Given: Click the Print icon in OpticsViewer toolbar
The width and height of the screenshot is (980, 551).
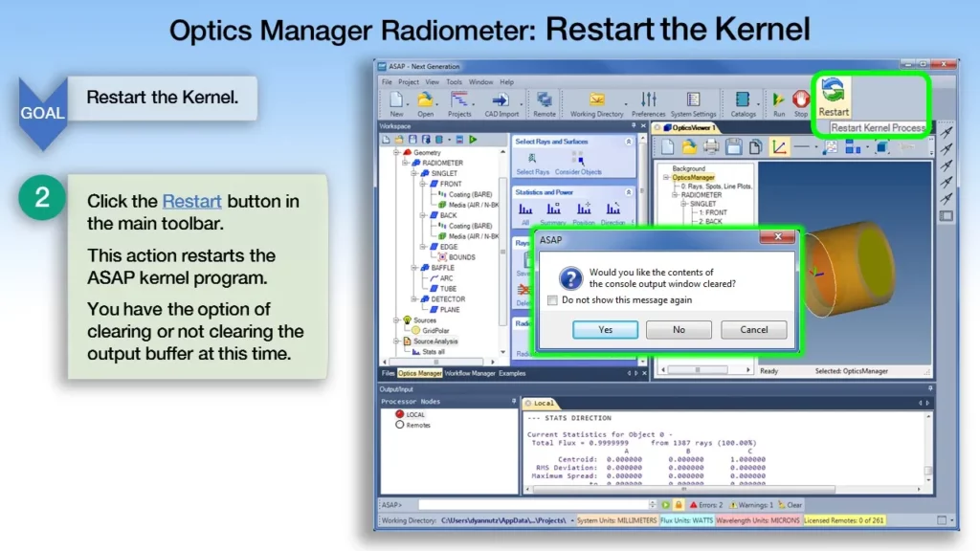Looking at the screenshot, I should (x=711, y=146).
